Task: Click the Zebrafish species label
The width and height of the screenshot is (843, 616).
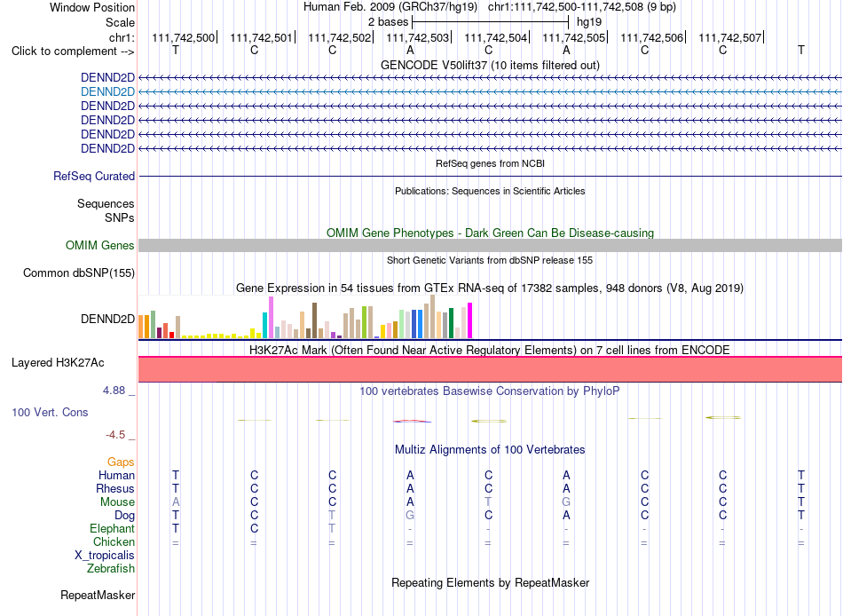Action: 111,568
